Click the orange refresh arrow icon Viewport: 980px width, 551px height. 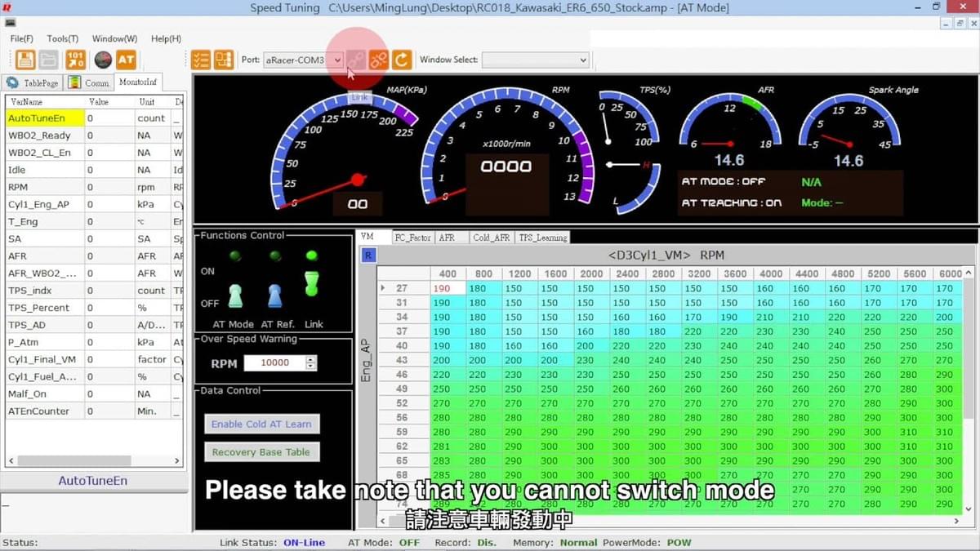(x=401, y=60)
